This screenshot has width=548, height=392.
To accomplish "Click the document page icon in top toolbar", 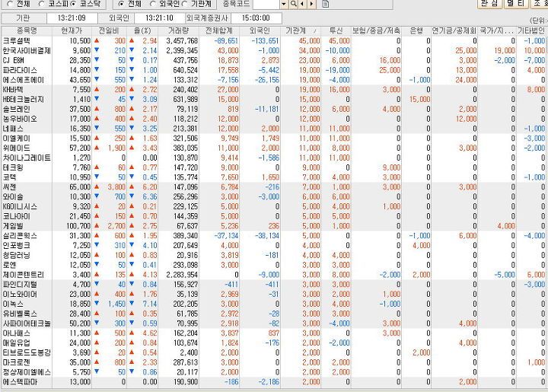I will point(326,4).
